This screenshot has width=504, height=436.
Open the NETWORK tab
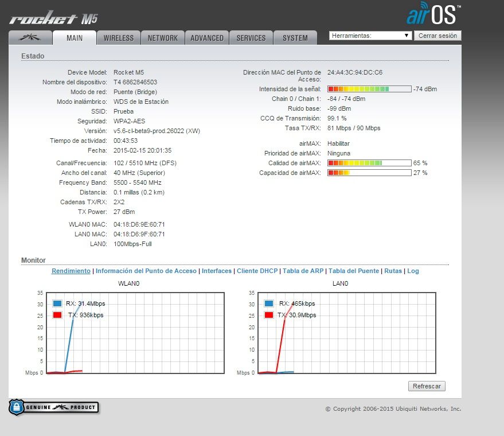click(162, 38)
